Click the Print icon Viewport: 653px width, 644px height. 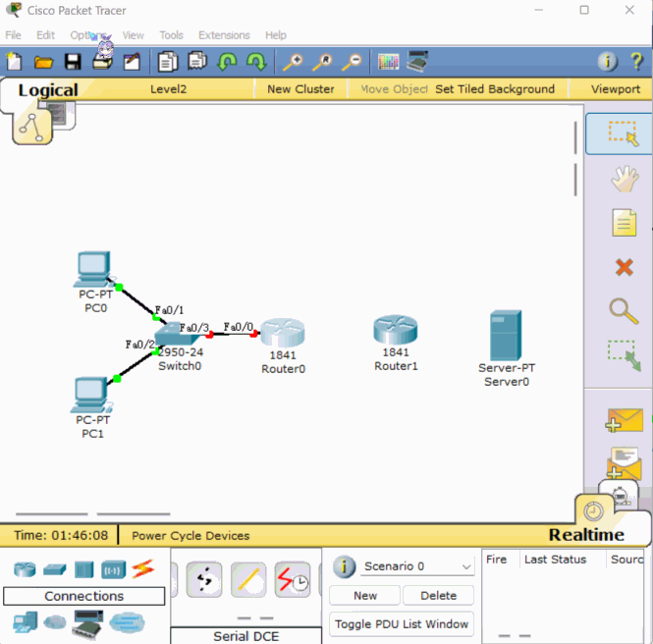(102, 62)
